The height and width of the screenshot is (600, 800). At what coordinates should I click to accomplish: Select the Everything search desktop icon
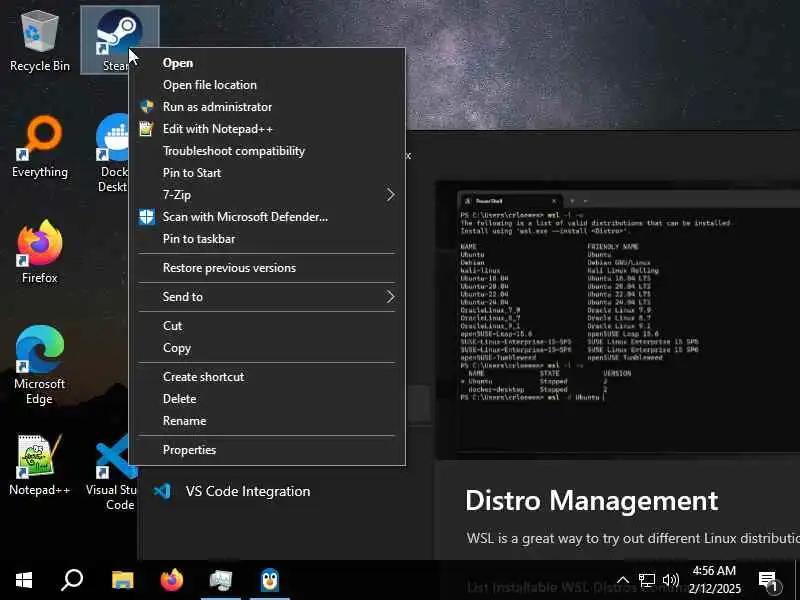click(39, 147)
